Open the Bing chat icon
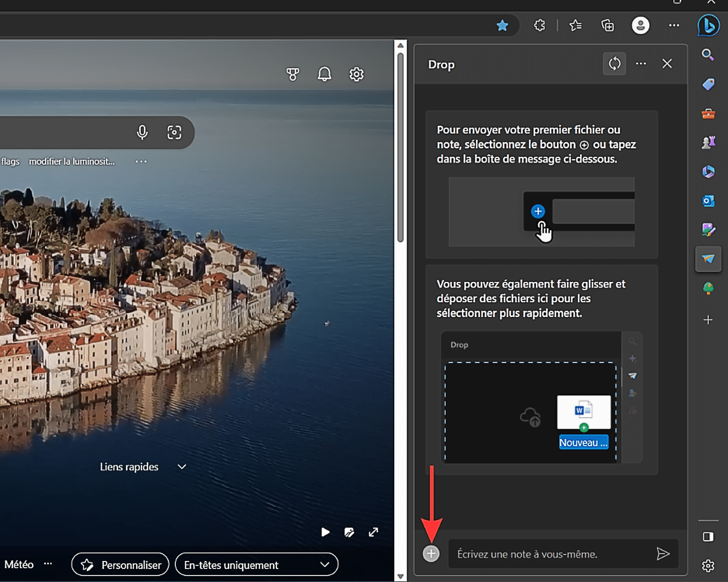This screenshot has height=582, width=728. pyautogui.click(x=708, y=25)
